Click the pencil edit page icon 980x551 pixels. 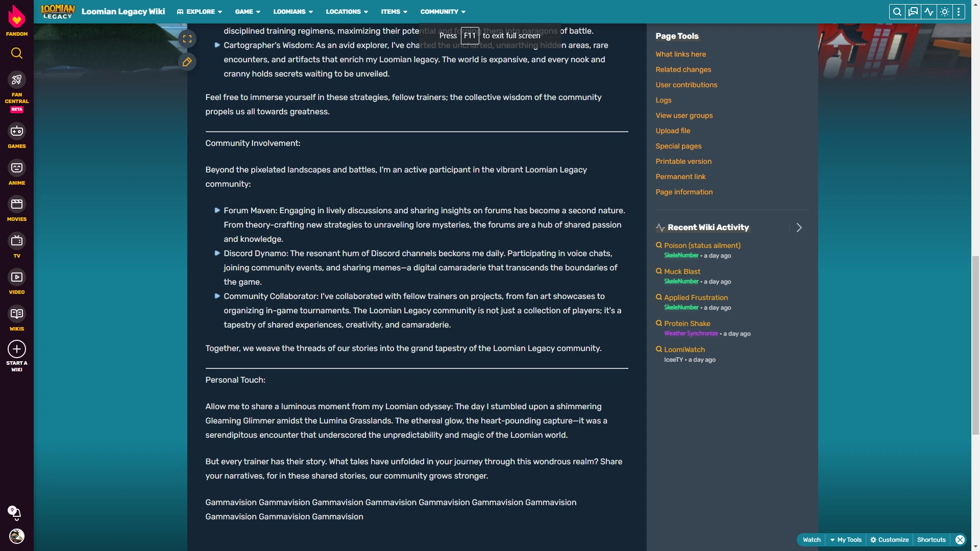tap(187, 62)
